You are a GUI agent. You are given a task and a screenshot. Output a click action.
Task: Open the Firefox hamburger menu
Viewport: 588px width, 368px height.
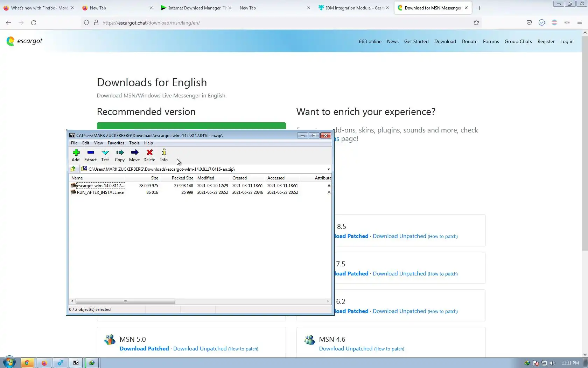point(580,23)
